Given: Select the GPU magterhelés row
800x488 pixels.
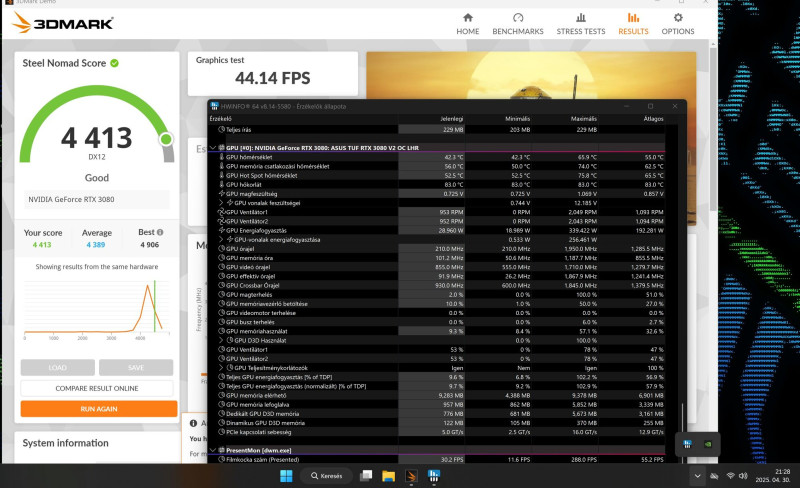Looking at the screenshot, I should tap(437, 295).
